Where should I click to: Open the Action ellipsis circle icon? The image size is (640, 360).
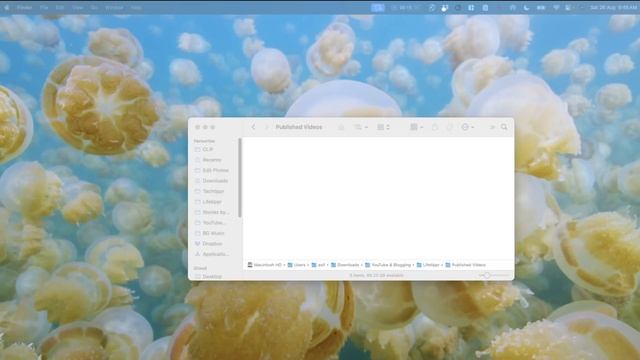coord(465,127)
